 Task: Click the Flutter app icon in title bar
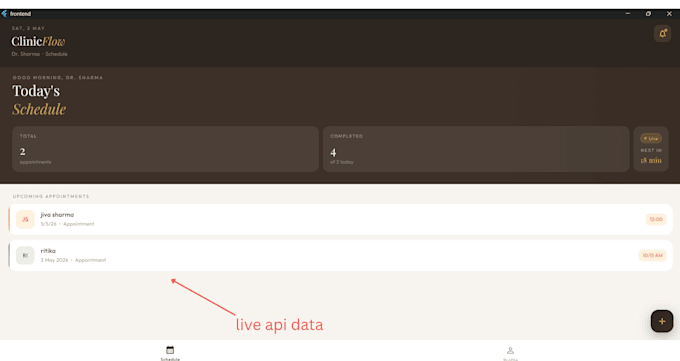(4, 14)
